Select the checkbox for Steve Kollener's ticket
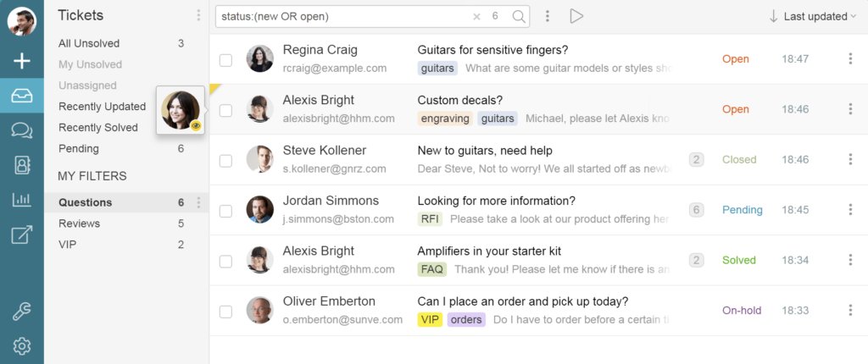The width and height of the screenshot is (868, 364). pyautogui.click(x=225, y=161)
